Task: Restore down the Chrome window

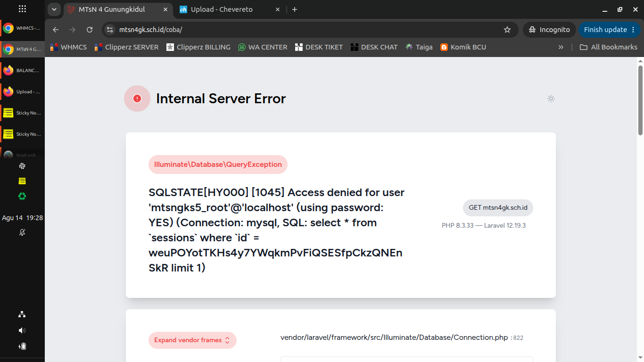Action: click(620, 9)
